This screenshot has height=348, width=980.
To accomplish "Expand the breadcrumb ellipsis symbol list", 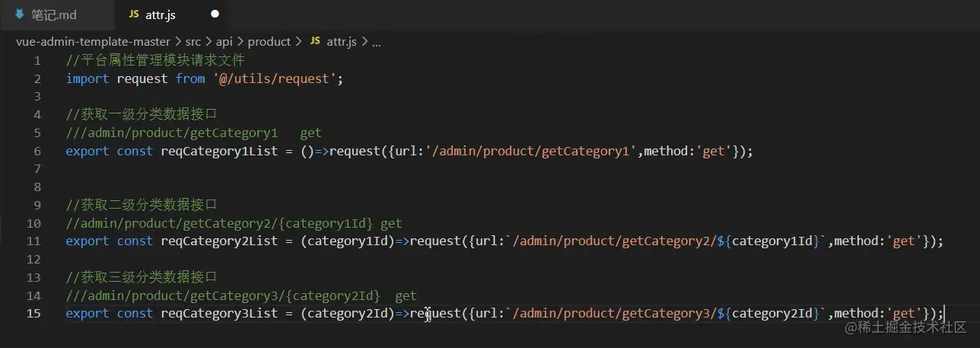I will [x=376, y=42].
